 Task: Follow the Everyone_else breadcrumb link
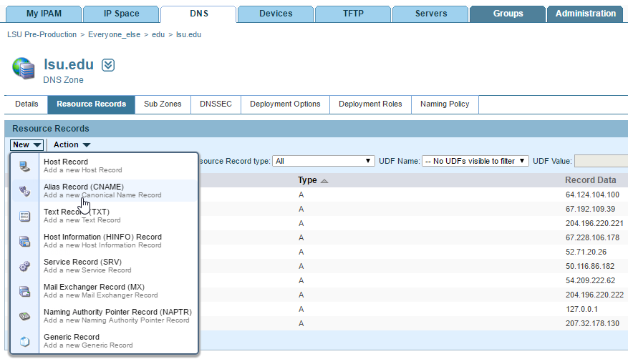tap(114, 35)
